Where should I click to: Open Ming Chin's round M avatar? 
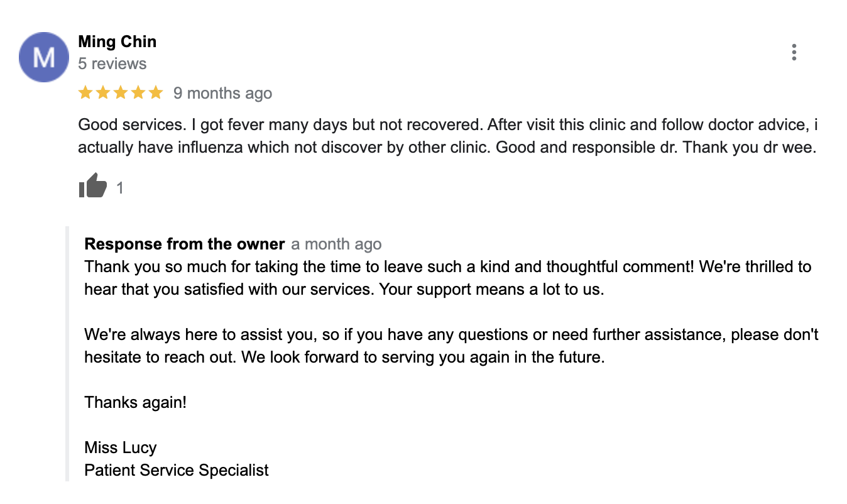tap(43, 57)
